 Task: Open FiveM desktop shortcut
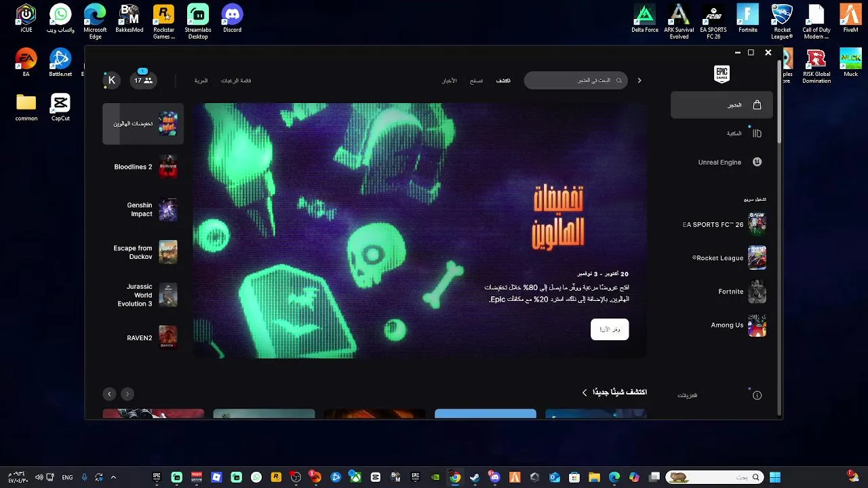850,18
